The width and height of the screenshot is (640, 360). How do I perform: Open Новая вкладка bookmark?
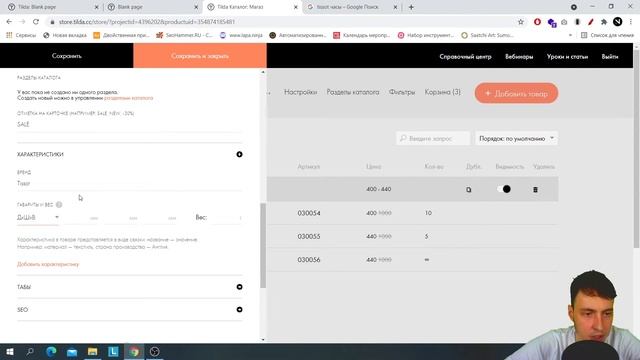coord(65,36)
